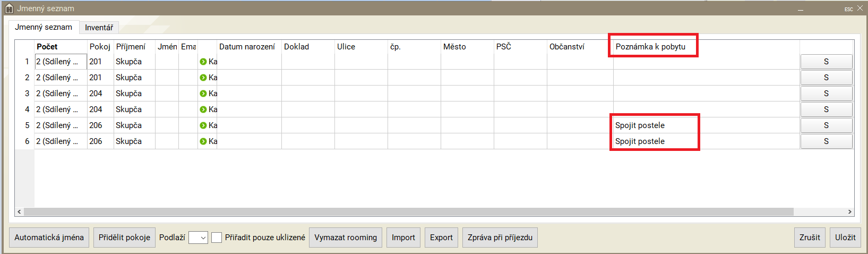Click the left arrow of horizontal scrollbar
This screenshot has height=254, width=868.
tap(20, 211)
